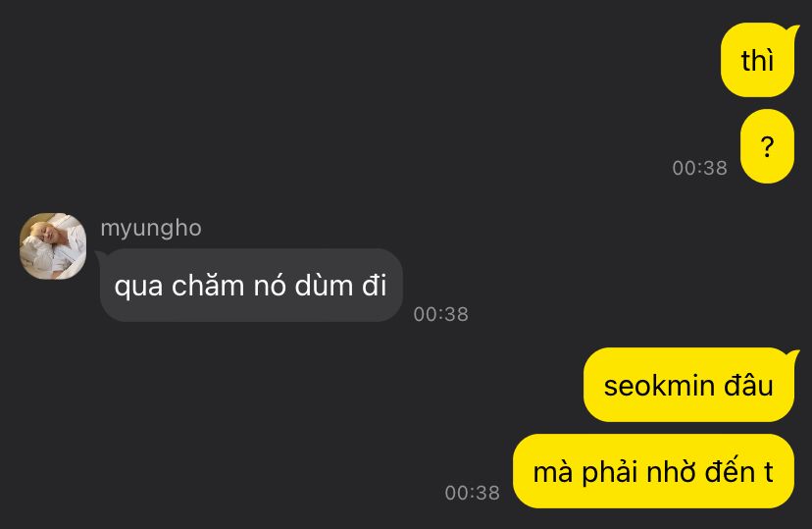Click the 00:38 timestamp next to myungho's message

click(440, 314)
